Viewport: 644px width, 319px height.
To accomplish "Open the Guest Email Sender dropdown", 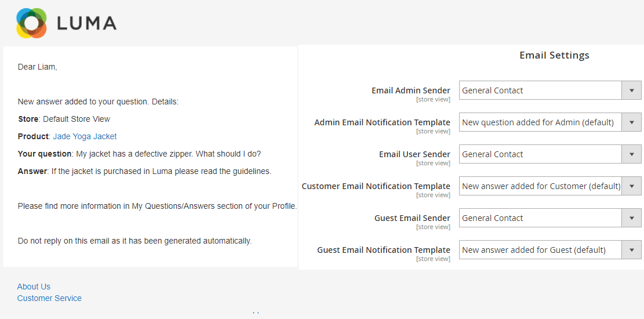I will (550, 218).
